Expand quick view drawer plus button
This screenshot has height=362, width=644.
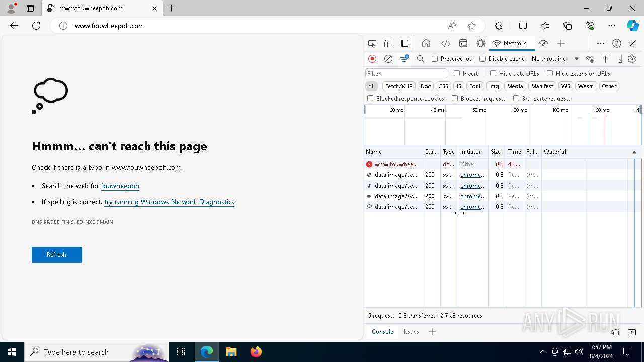432,332
